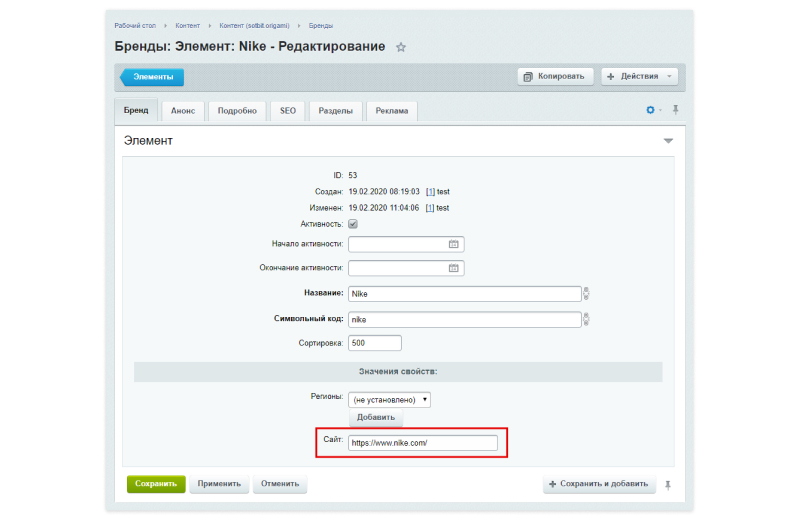The image size is (800, 522).
Task: Expand the Действия dropdown menu
Action: (x=639, y=77)
